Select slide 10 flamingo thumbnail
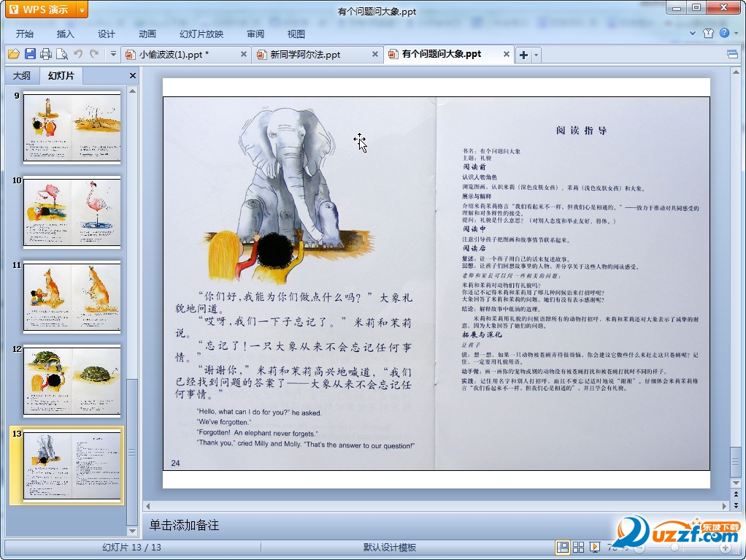The width and height of the screenshot is (746, 560). pos(72,212)
